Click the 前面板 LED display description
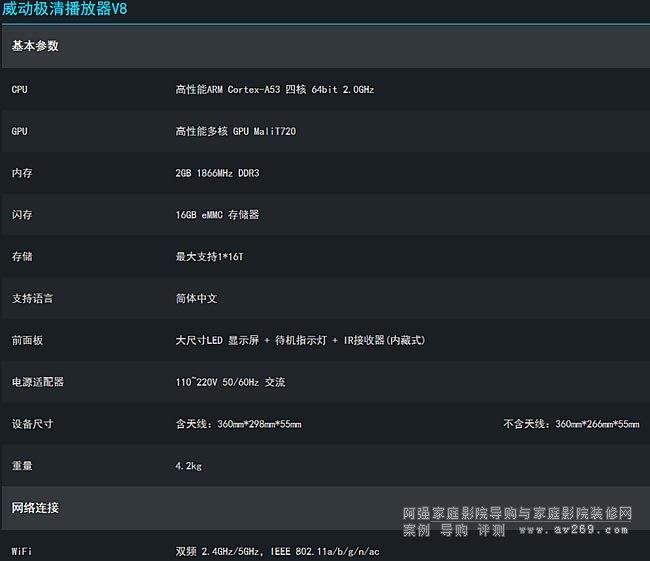The height and width of the screenshot is (561, 650). pyautogui.click(x=300, y=341)
